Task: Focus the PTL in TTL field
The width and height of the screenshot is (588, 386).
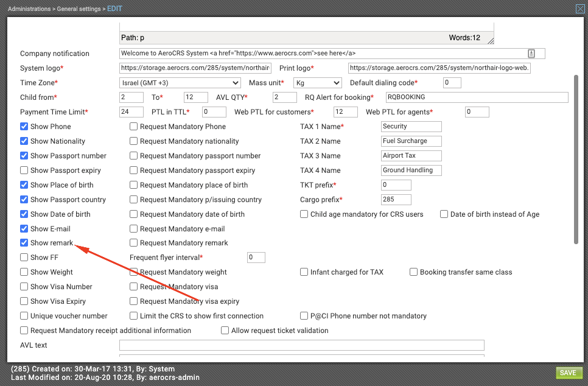Action: [214, 112]
